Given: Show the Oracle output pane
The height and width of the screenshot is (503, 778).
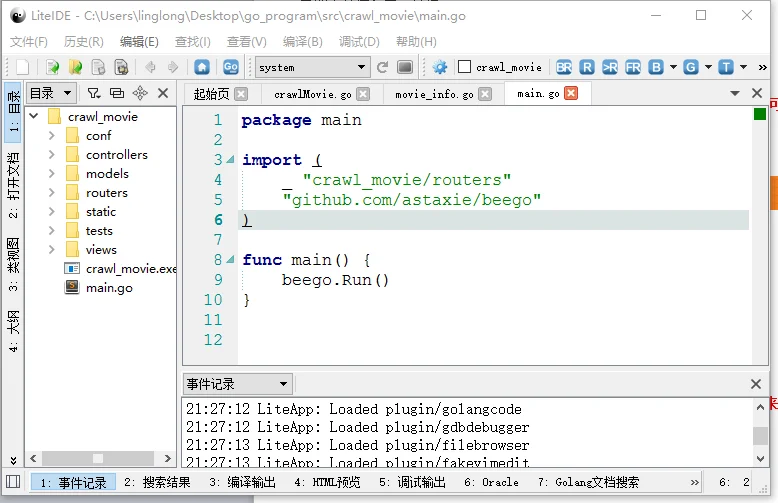Looking at the screenshot, I should [492, 482].
